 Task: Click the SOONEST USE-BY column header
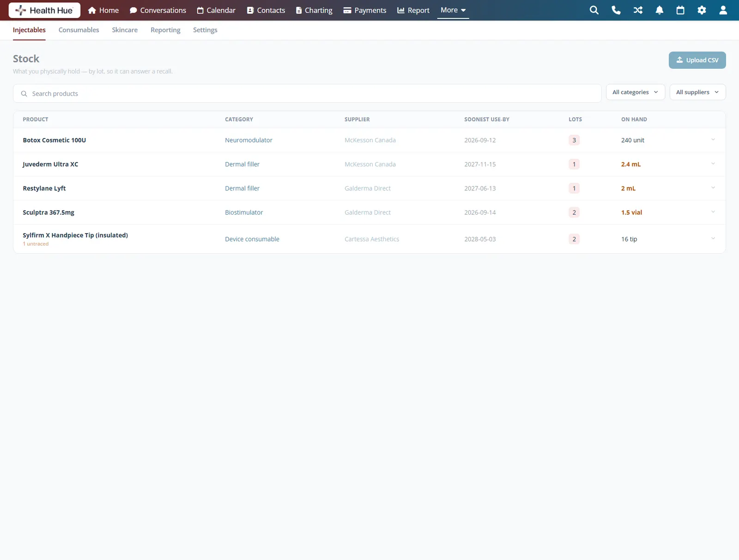487,119
